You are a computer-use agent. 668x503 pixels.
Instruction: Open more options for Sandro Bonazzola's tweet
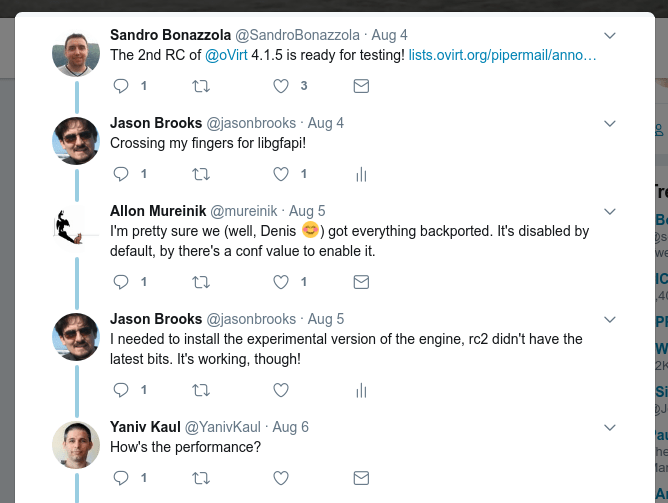click(x=610, y=36)
